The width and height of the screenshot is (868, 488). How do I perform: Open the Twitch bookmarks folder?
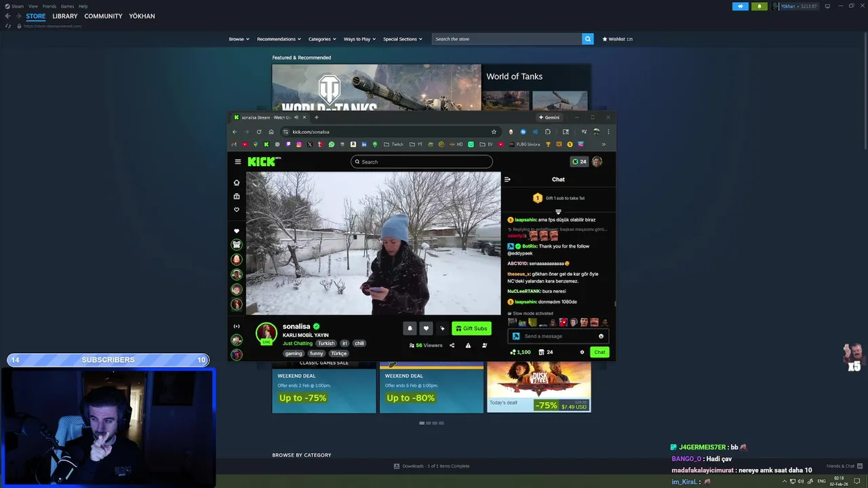[393, 144]
